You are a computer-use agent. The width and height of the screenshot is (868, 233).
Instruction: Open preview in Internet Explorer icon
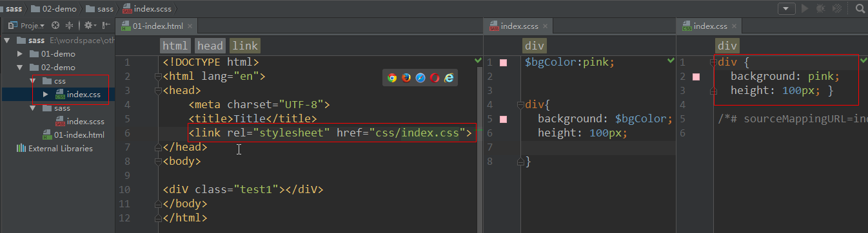(449, 77)
